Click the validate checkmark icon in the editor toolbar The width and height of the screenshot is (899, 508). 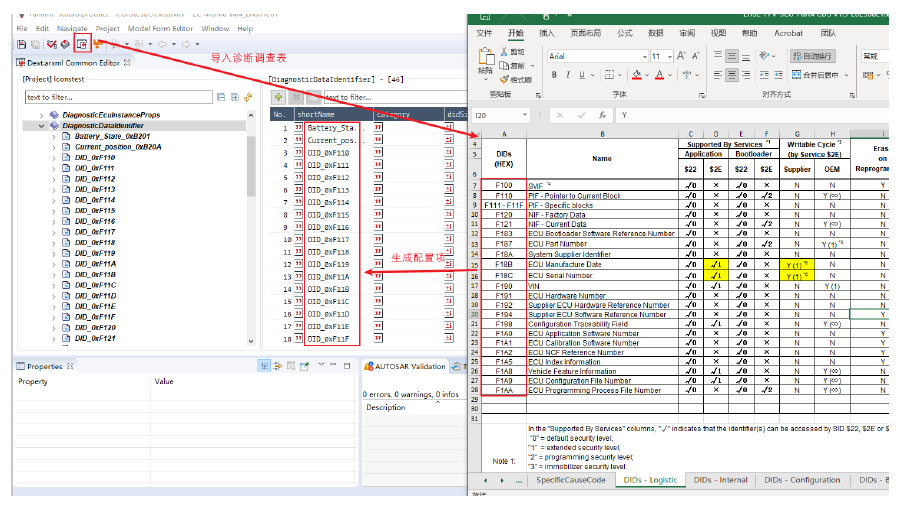point(52,44)
